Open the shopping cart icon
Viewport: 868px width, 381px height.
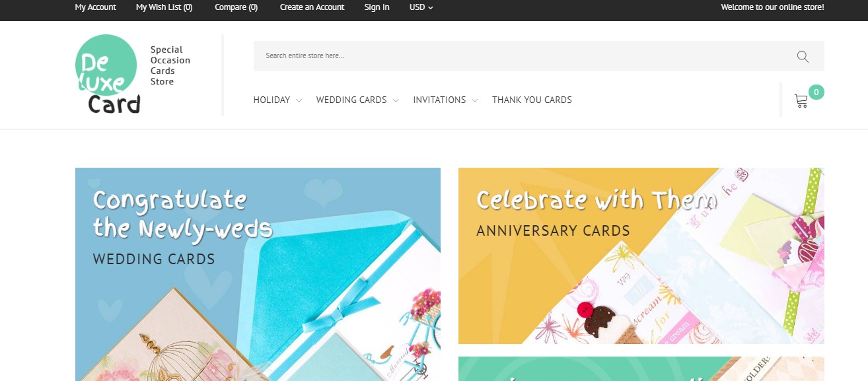(801, 101)
